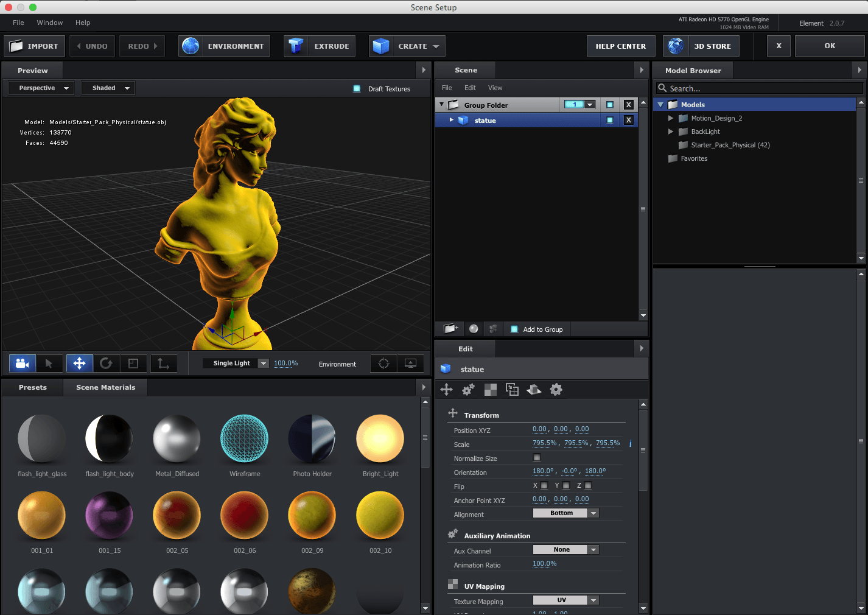Delete the statue object with its X button
868x615 pixels.
point(629,120)
